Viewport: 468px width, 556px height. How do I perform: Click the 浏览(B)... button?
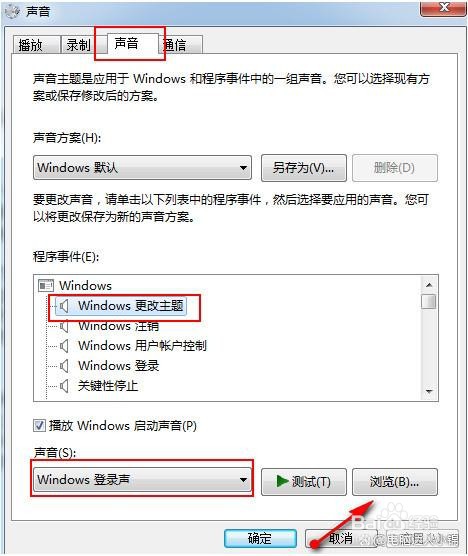pos(395,482)
